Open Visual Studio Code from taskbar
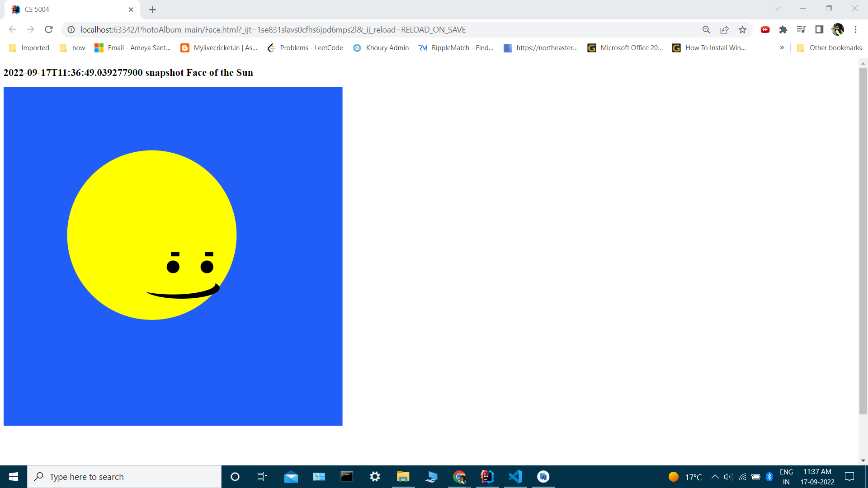The width and height of the screenshot is (868, 488). pyautogui.click(x=515, y=477)
